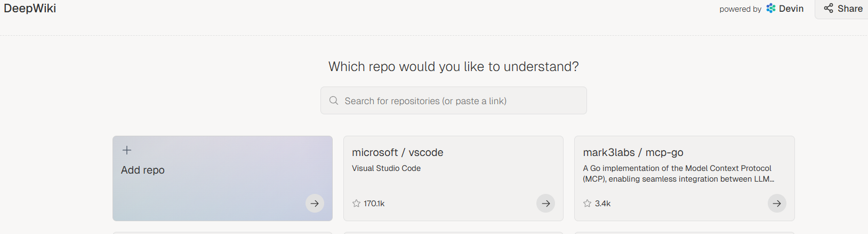Go to vscode via its arrow button

click(545, 203)
